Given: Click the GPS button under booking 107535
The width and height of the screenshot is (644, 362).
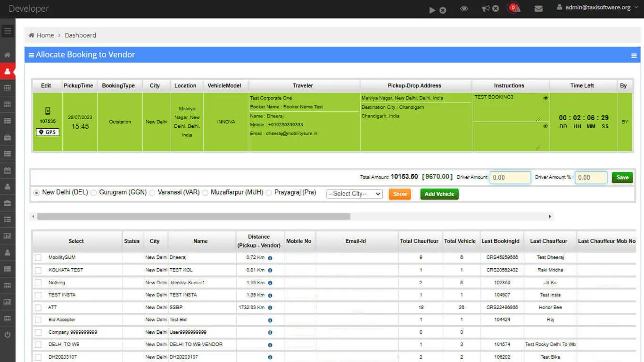Looking at the screenshot, I should pos(48,132).
